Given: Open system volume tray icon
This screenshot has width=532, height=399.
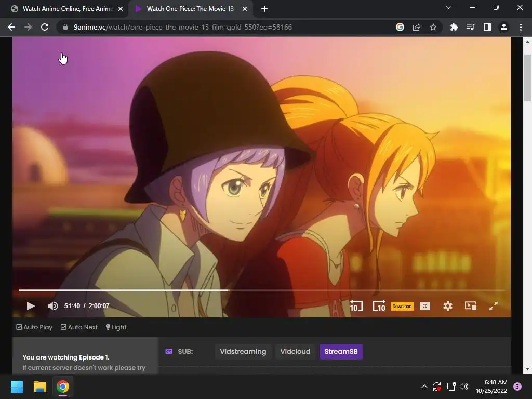Looking at the screenshot, I should click(464, 387).
